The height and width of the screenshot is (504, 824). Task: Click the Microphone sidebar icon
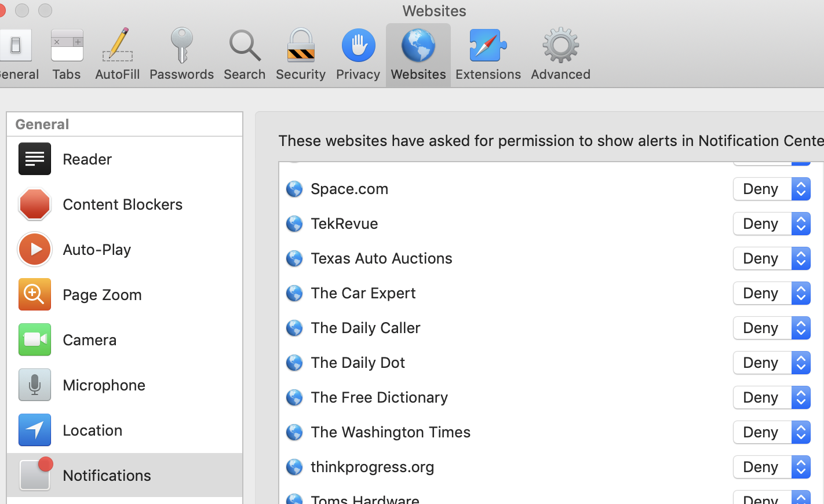(35, 385)
